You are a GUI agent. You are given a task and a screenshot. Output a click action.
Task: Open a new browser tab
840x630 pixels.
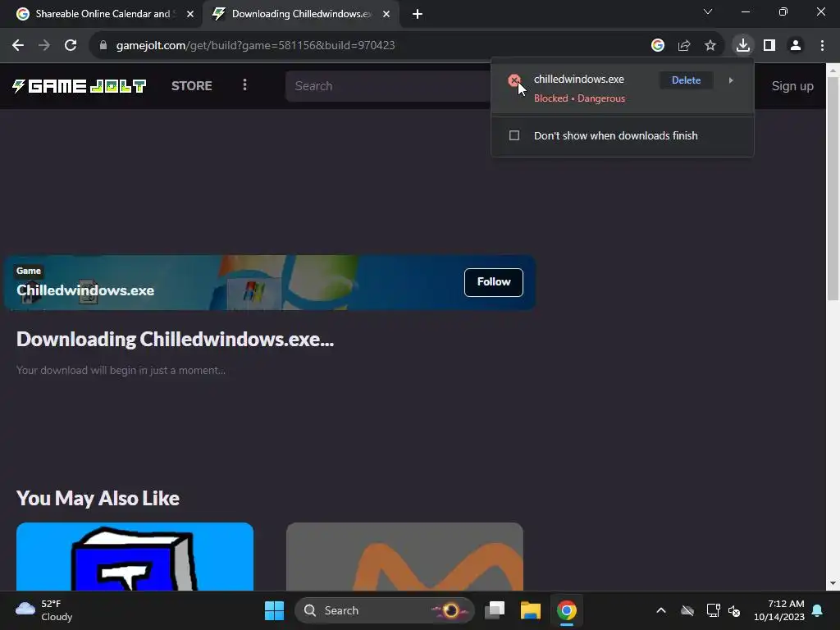(418, 14)
